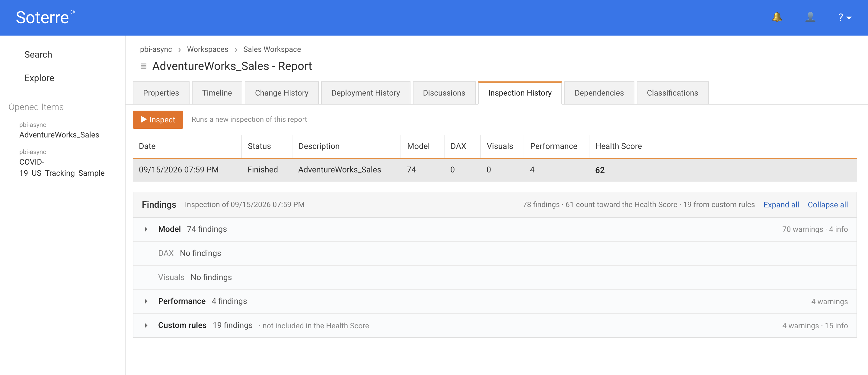The width and height of the screenshot is (868, 375).
Task: Switch to the Properties tab
Action: point(161,93)
